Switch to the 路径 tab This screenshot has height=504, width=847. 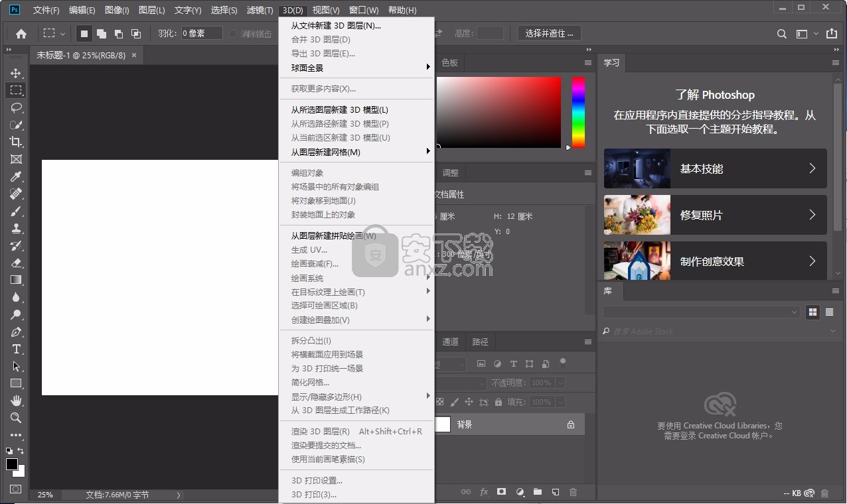click(480, 342)
